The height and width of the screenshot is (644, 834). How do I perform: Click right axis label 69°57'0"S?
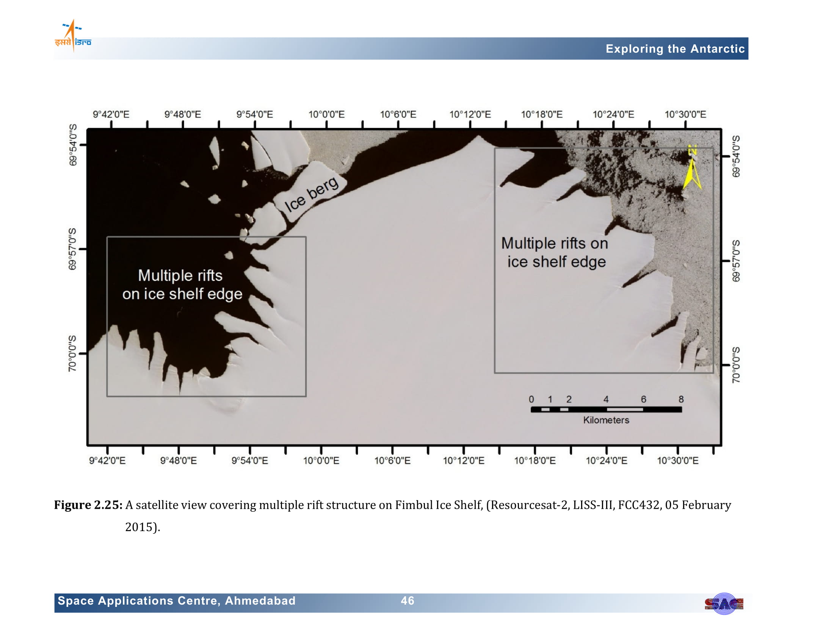[736, 261]
